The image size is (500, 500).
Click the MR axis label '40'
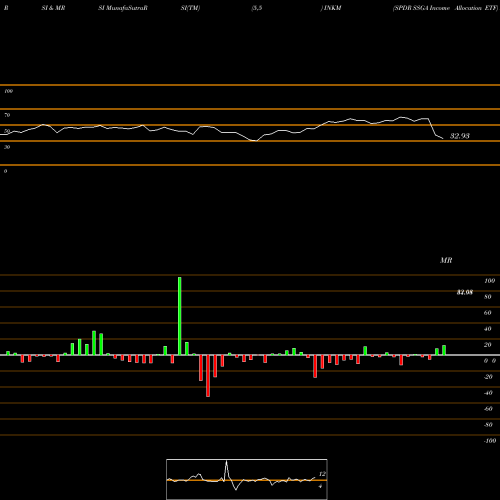click(x=488, y=329)
